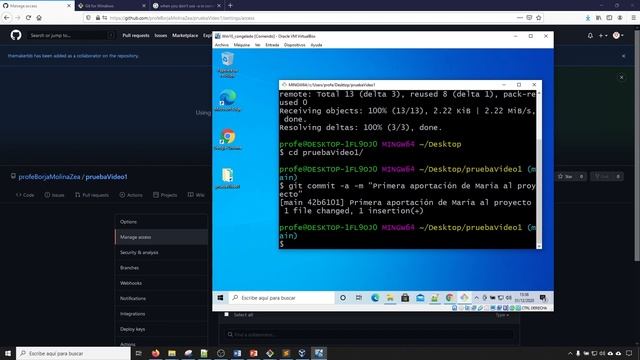Open Dispositivos menu in VirtualBox window
The height and width of the screenshot is (360, 640).
tap(294, 45)
